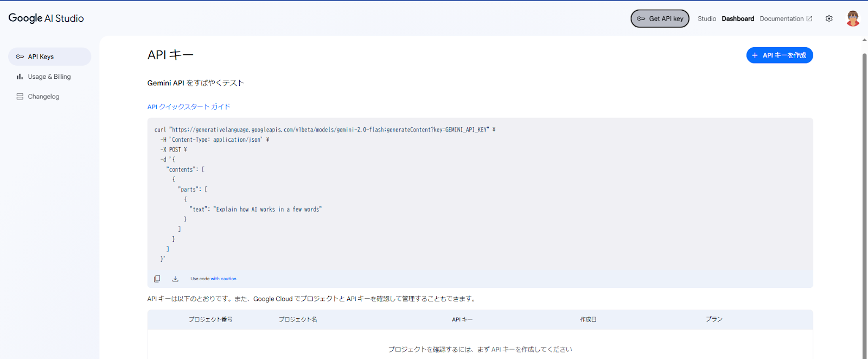Click the プロジェクト名 column header
This screenshot has height=359, width=868.
pos(298,319)
